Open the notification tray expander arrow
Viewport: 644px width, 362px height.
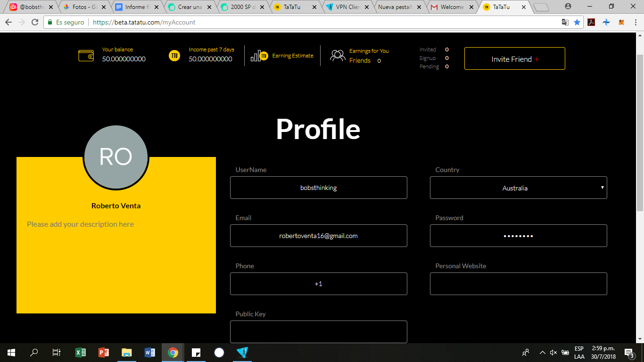point(542,352)
